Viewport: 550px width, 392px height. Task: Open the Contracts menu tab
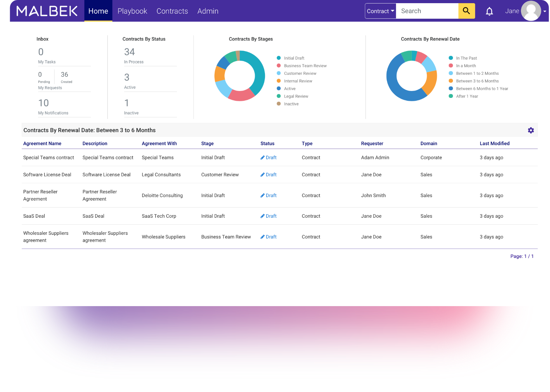(x=172, y=11)
